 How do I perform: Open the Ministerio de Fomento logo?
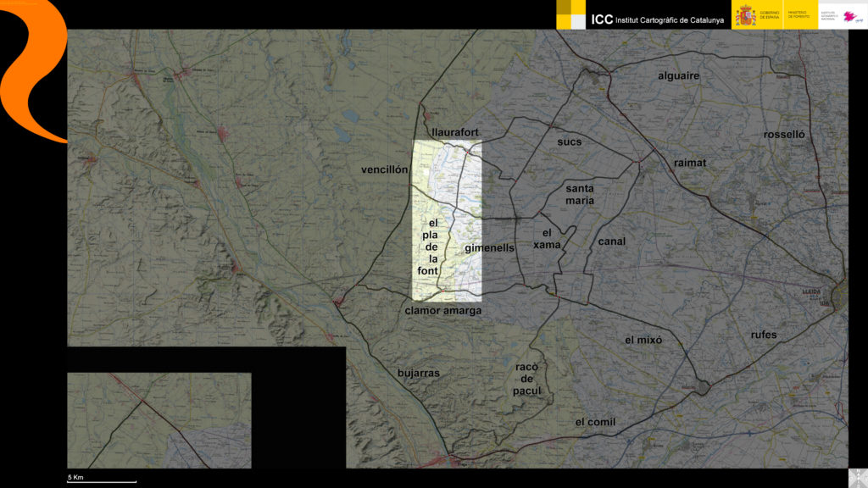(799, 14)
